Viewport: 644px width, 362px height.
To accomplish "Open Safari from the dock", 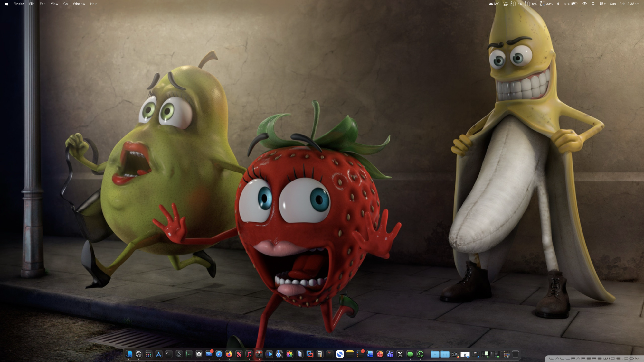I will (x=219, y=354).
